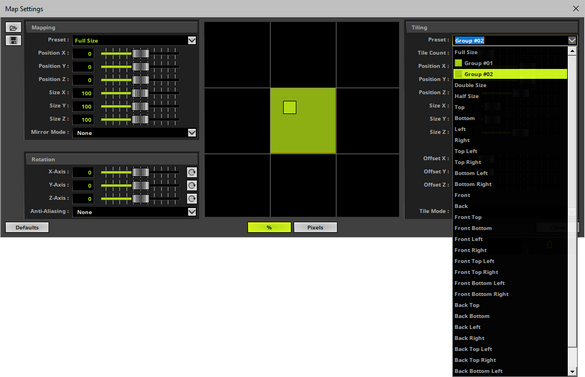Switch units to Pixels
The width and height of the screenshot is (585, 377).
[315, 227]
